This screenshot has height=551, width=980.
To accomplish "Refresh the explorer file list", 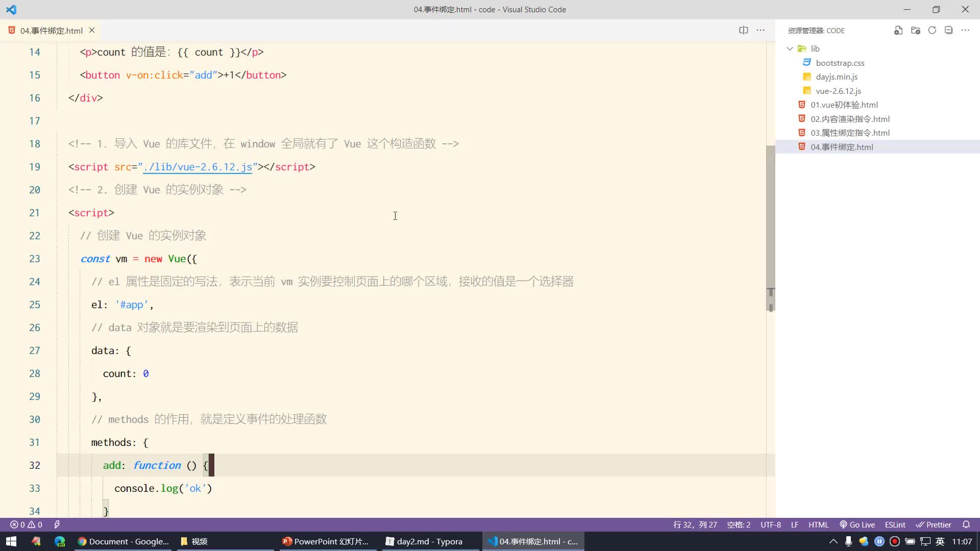I will click(932, 30).
